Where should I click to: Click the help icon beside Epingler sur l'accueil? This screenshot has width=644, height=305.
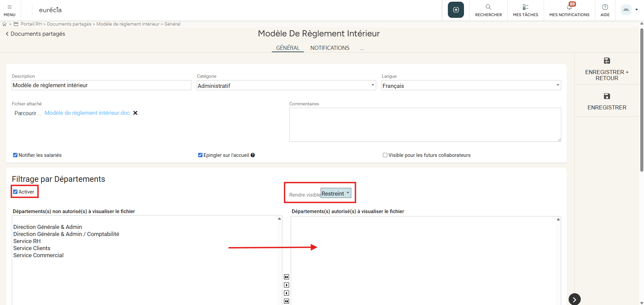click(253, 155)
